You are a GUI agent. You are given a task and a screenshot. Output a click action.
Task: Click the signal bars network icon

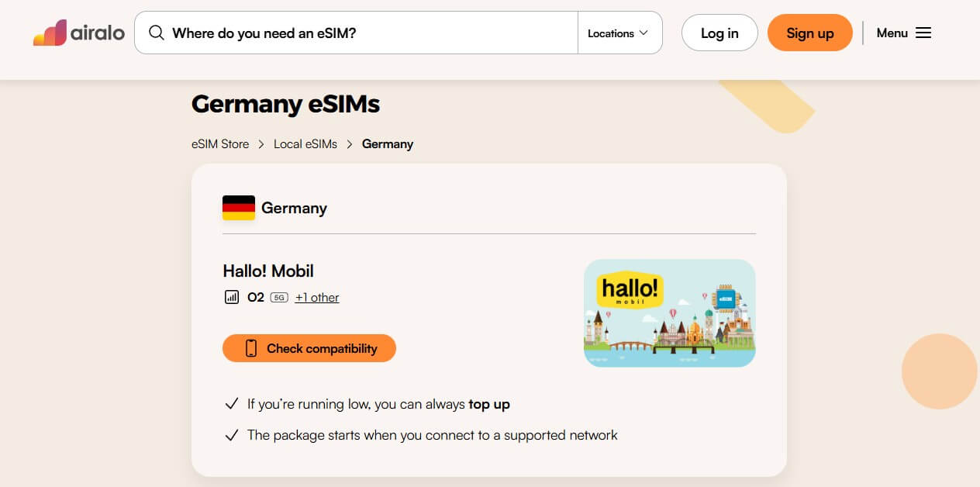click(x=231, y=297)
